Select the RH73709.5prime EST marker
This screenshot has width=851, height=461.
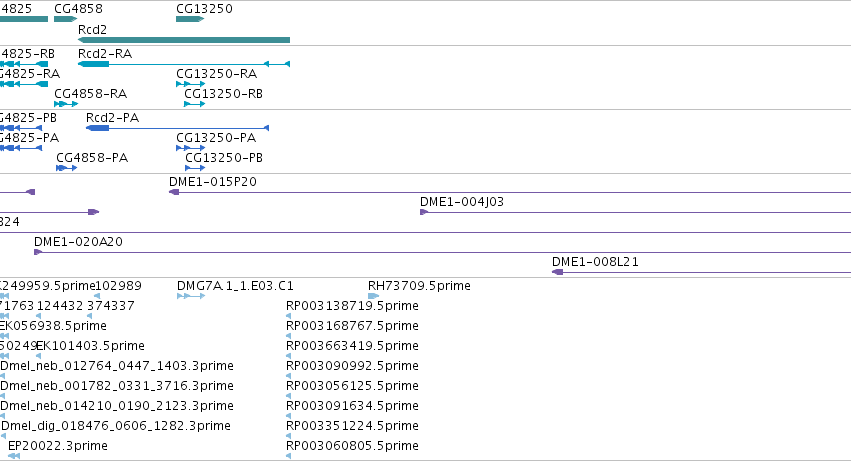pos(373,296)
